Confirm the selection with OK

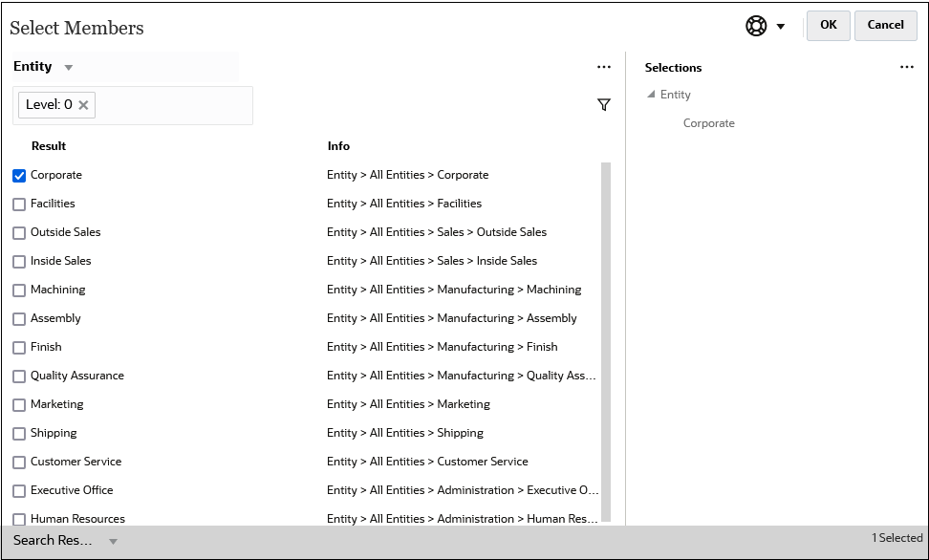pyautogui.click(x=829, y=26)
